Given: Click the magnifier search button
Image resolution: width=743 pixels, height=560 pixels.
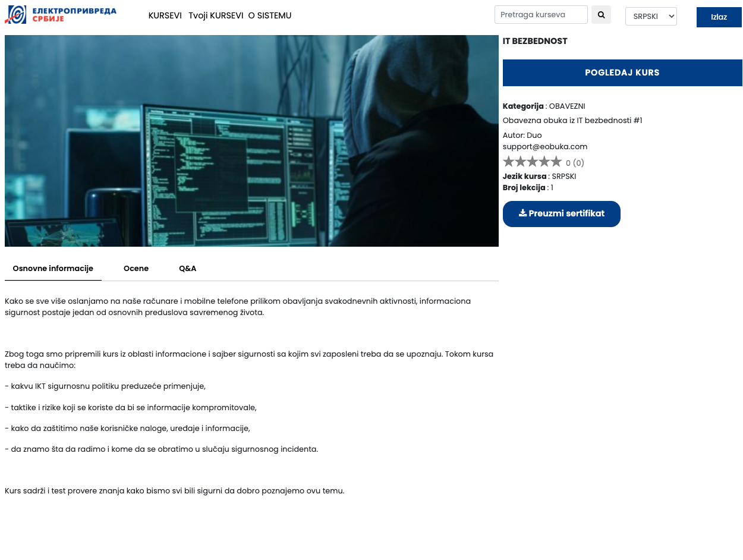Looking at the screenshot, I should tap(601, 15).
